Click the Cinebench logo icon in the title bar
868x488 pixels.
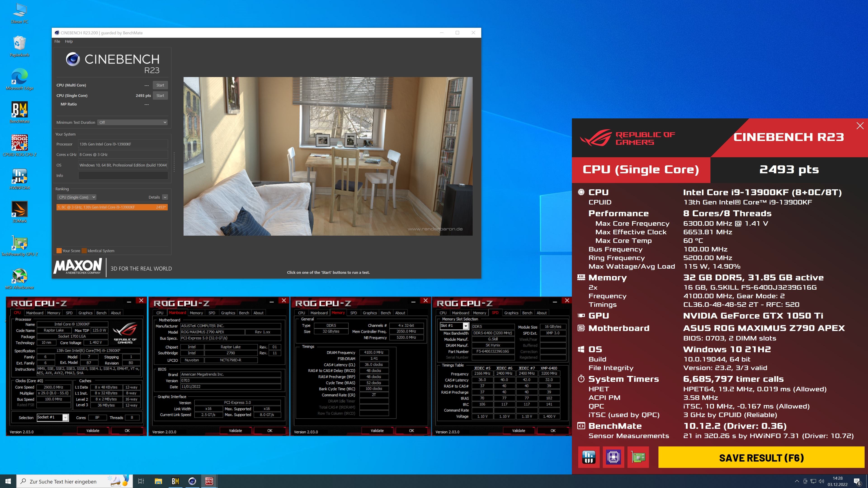tap(57, 33)
